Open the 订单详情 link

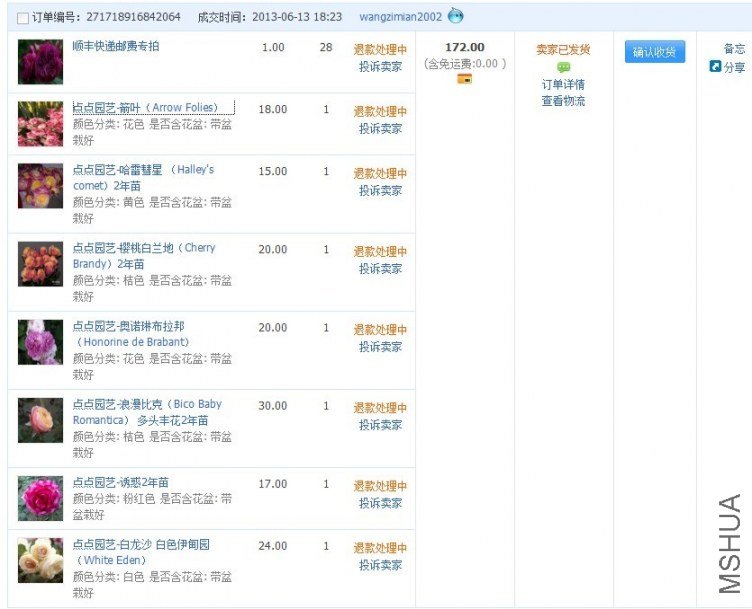pyautogui.click(x=563, y=85)
